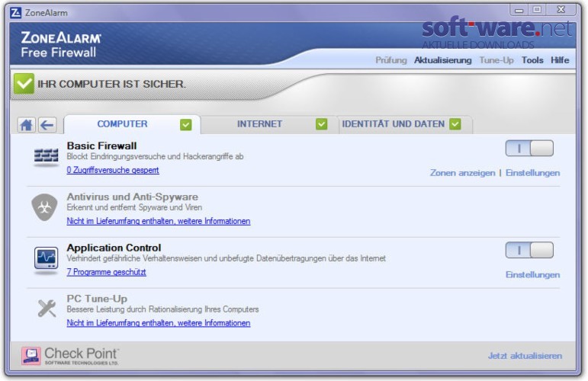Viewport: 588px width, 381px height.
Task: Select the COMPUTER tab
Action: click(x=132, y=124)
